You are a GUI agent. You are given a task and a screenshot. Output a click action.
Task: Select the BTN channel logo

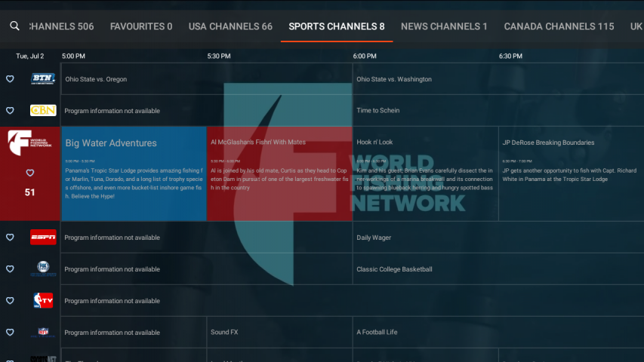[x=43, y=79]
